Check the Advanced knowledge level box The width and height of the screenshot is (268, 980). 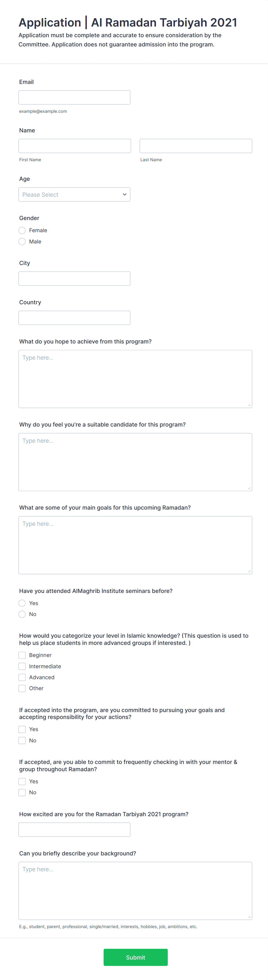click(22, 677)
